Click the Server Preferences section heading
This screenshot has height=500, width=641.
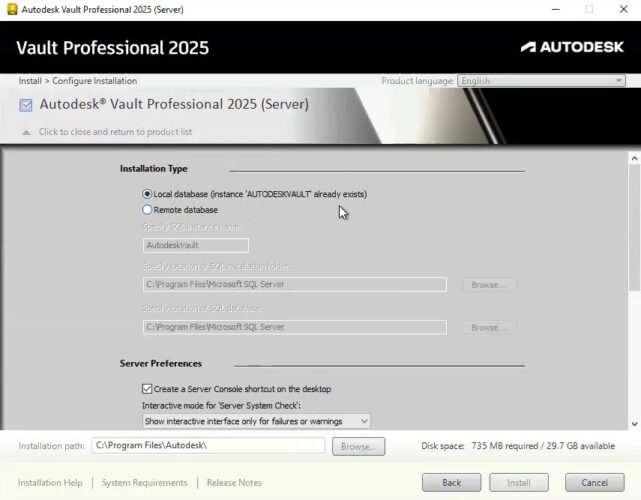click(x=161, y=363)
